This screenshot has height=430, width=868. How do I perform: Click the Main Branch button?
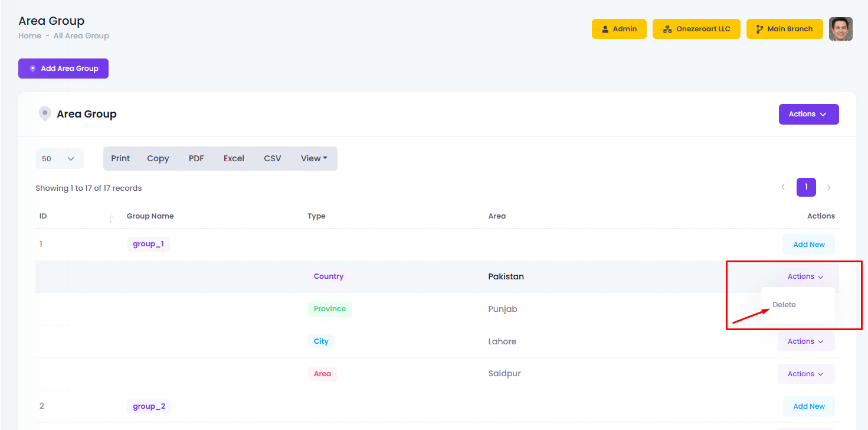(x=784, y=29)
